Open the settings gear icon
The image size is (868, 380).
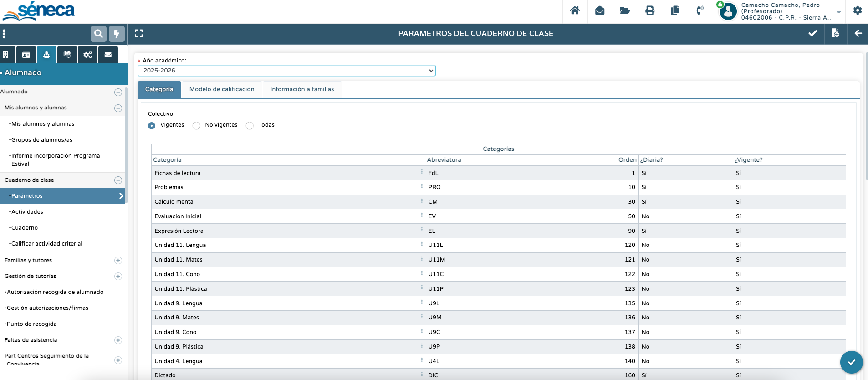click(858, 10)
